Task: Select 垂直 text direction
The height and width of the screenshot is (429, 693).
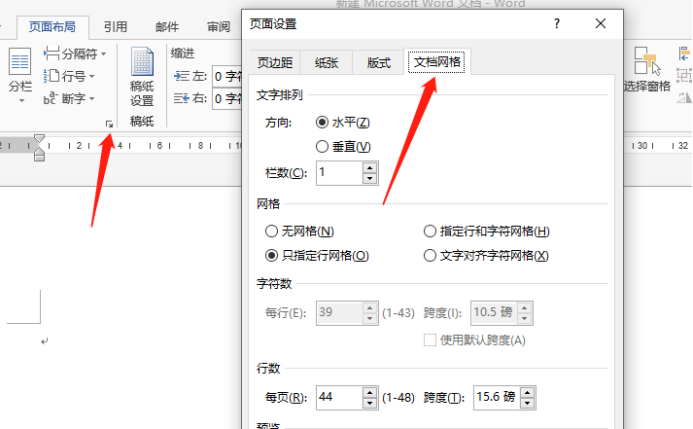Action: pyautogui.click(x=343, y=147)
